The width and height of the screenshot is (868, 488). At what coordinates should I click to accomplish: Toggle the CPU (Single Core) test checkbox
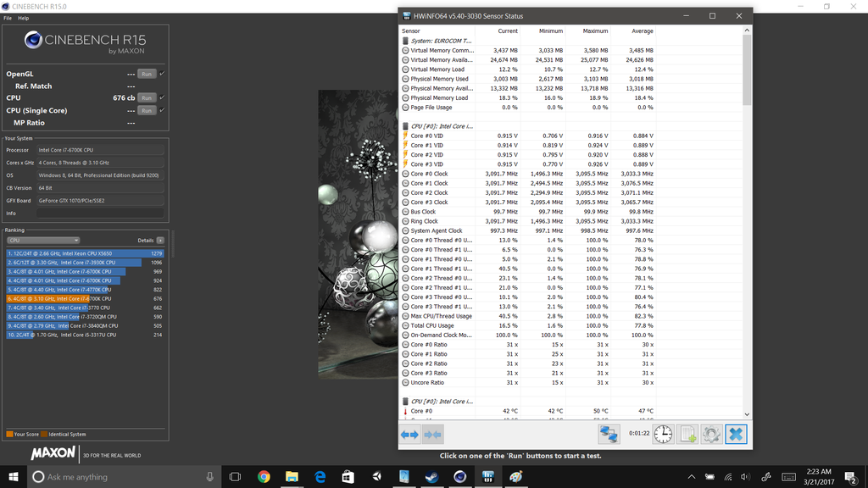(162, 111)
